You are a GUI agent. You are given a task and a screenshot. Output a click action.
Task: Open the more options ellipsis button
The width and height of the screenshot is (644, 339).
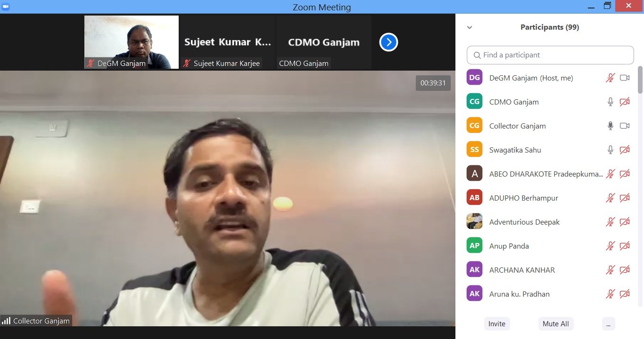click(608, 324)
